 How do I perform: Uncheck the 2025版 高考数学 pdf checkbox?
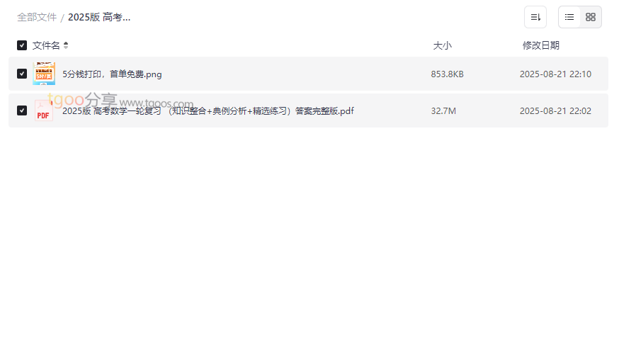pos(22,110)
